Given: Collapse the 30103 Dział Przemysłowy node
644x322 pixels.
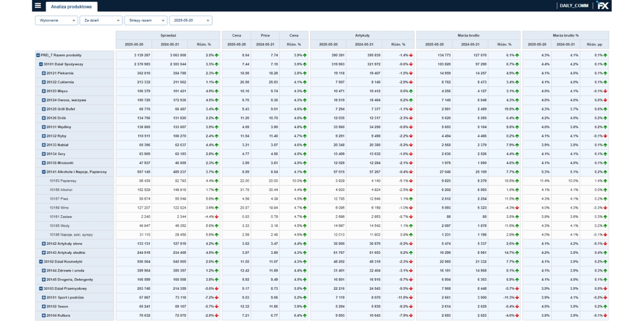Looking at the screenshot, I should (41, 288).
